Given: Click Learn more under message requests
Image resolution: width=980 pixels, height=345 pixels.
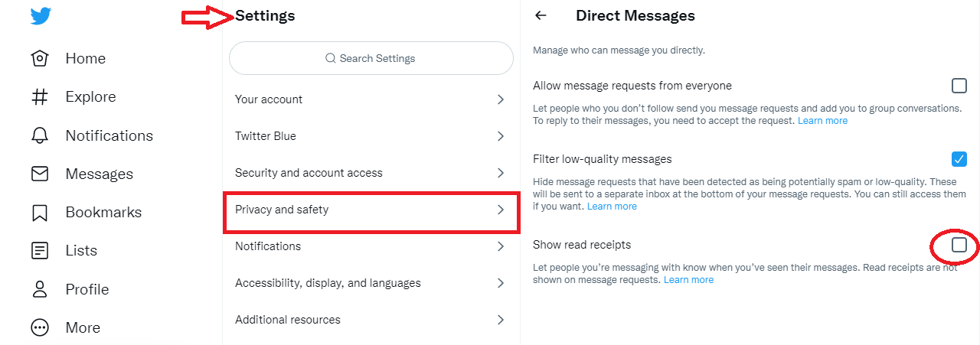Looking at the screenshot, I should (822, 121).
